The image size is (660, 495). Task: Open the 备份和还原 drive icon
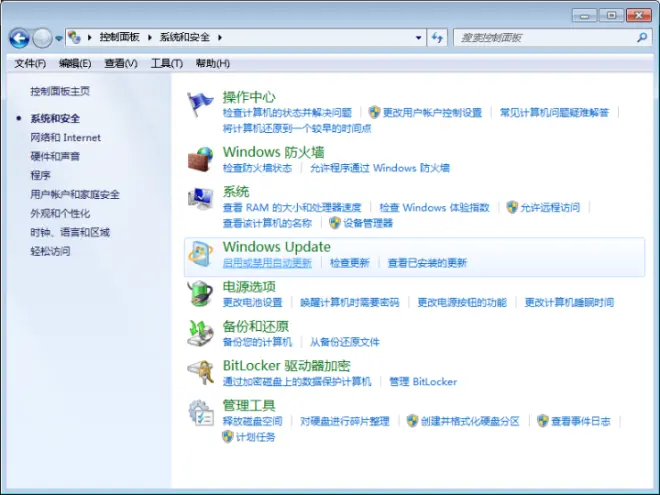(200, 333)
